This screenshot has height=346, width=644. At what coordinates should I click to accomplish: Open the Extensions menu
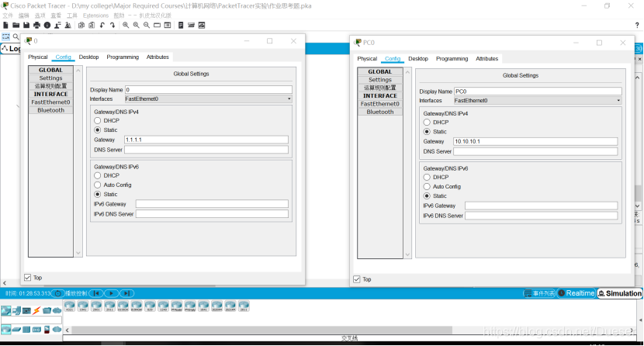pos(95,16)
